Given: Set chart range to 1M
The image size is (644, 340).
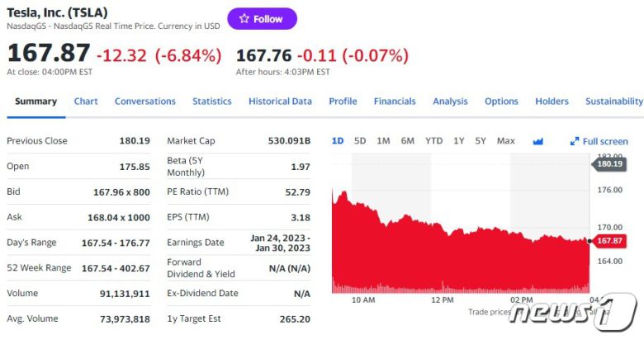Looking at the screenshot, I should click(x=383, y=141).
